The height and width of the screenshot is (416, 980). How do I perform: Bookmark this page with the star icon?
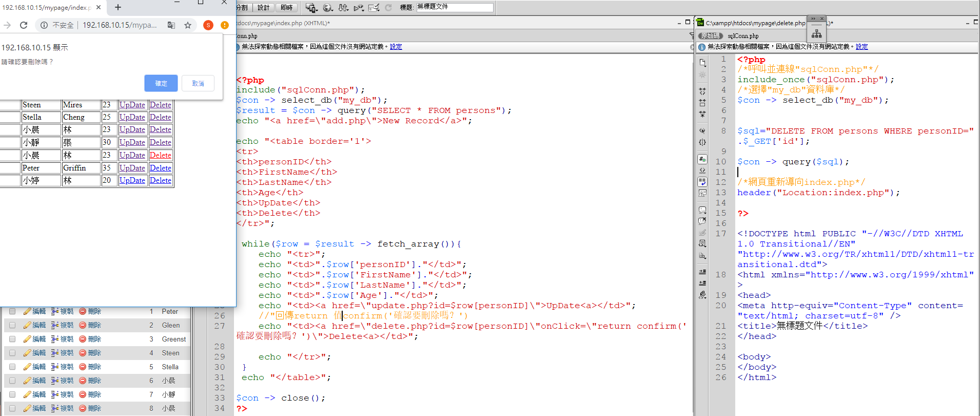click(x=188, y=25)
